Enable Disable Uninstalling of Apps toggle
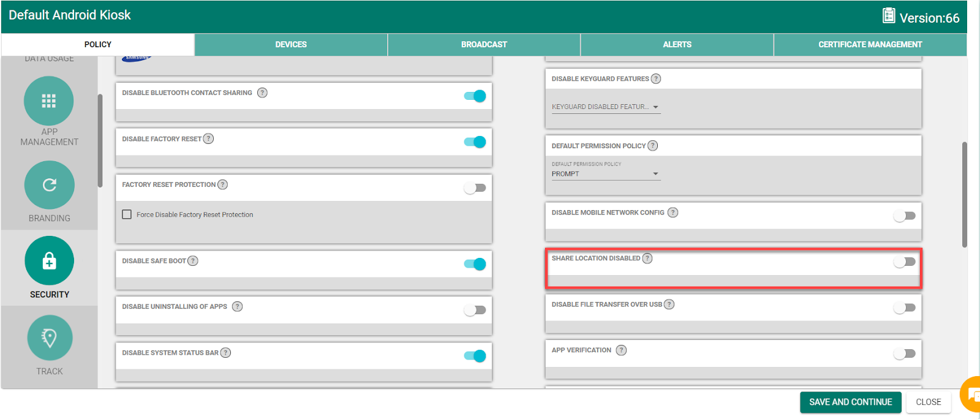980x419 pixels. [x=475, y=310]
